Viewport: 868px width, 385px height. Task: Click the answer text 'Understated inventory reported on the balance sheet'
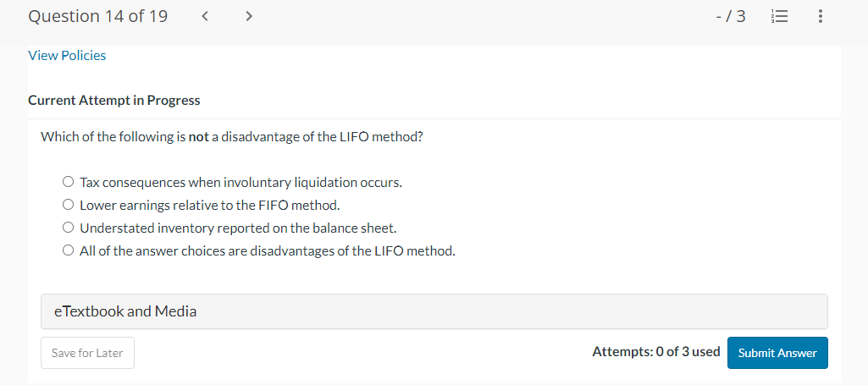click(238, 228)
